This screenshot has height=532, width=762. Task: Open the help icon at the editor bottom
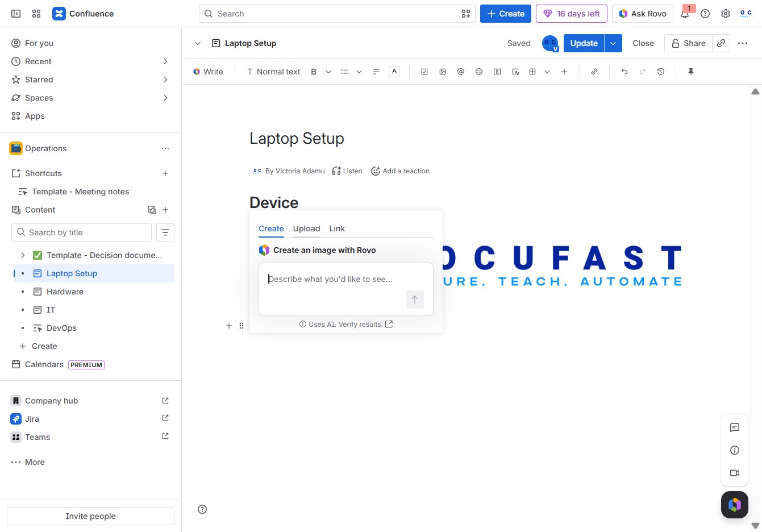202,509
